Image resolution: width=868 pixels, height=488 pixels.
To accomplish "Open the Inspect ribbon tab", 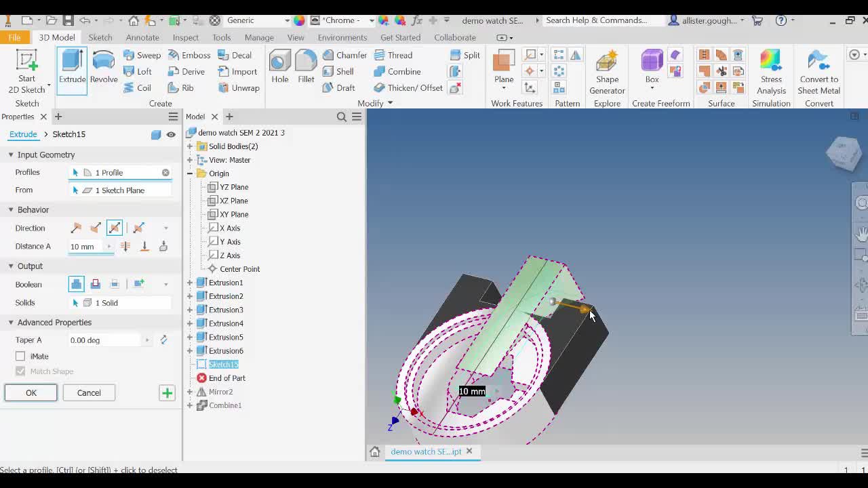I will coord(185,37).
